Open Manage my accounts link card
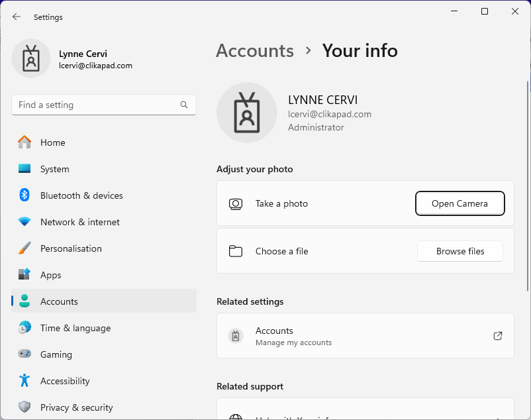This screenshot has width=531, height=420. [x=365, y=336]
